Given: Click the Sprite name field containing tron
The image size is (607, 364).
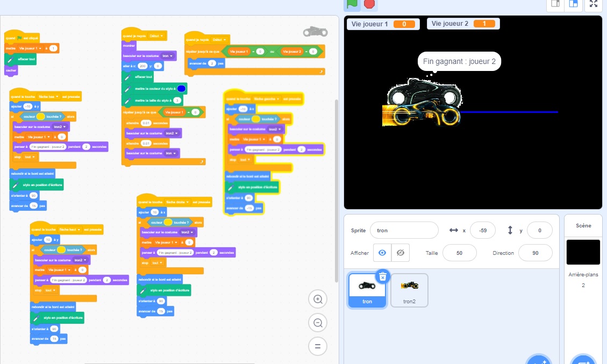Looking at the screenshot, I should (x=404, y=231).
